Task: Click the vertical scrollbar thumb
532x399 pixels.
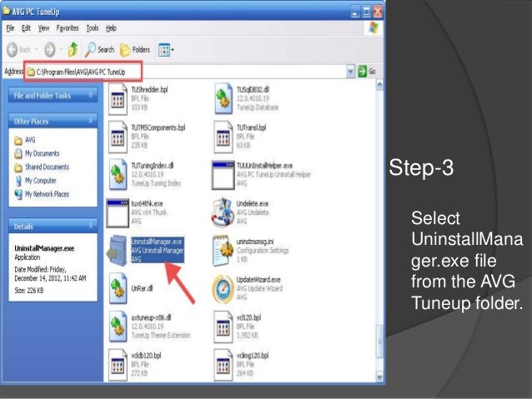Action: click(379, 341)
